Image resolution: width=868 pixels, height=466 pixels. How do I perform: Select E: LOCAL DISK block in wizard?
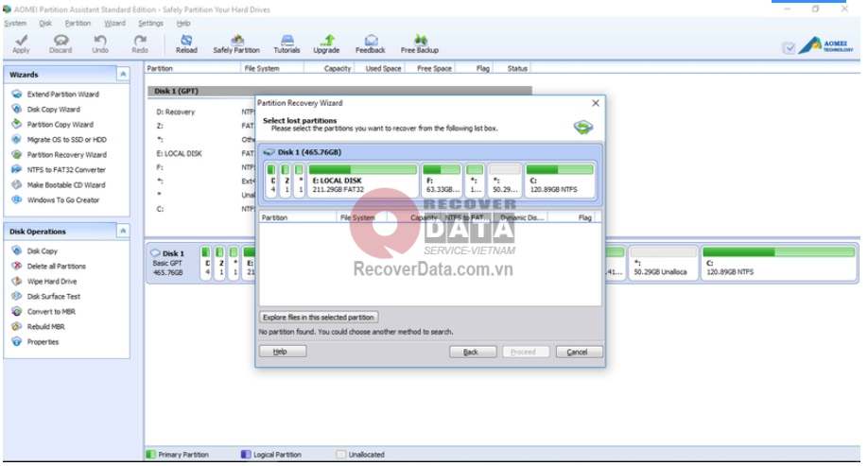(362, 180)
